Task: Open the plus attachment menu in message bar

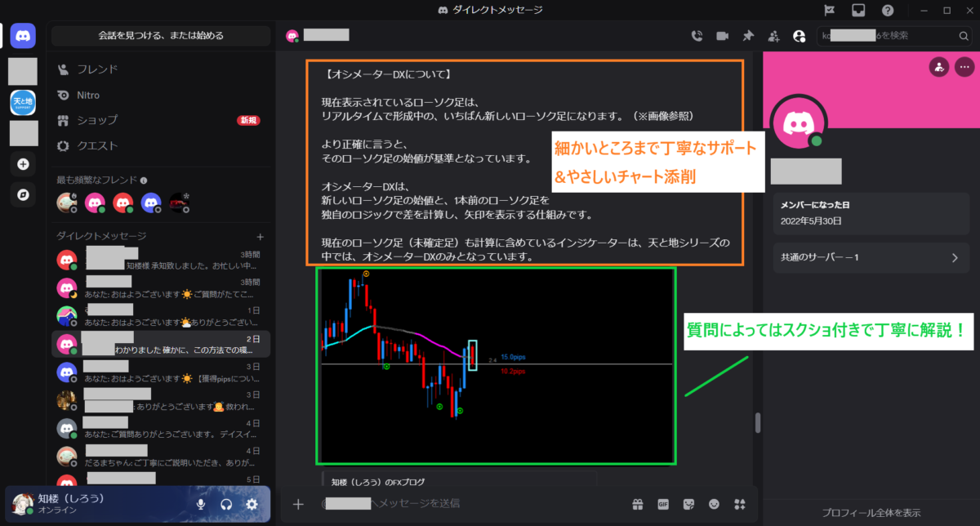Action: point(298,504)
